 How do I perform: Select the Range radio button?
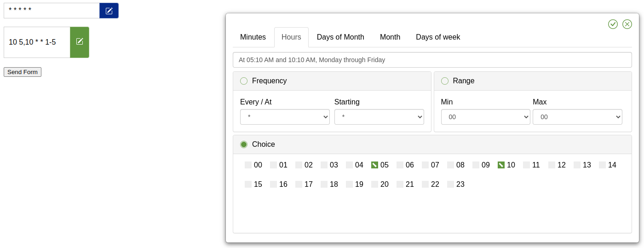pyautogui.click(x=445, y=81)
